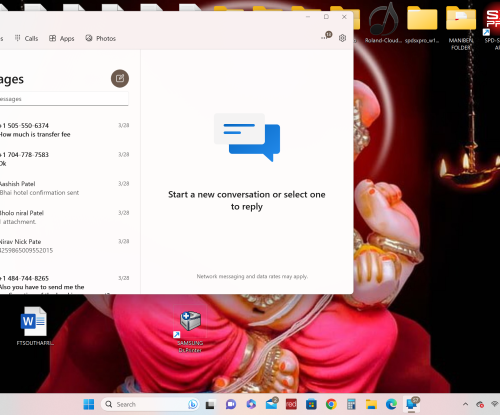Open Nirav Nick Patel conversation
The image size is (500, 415).
coord(64,246)
